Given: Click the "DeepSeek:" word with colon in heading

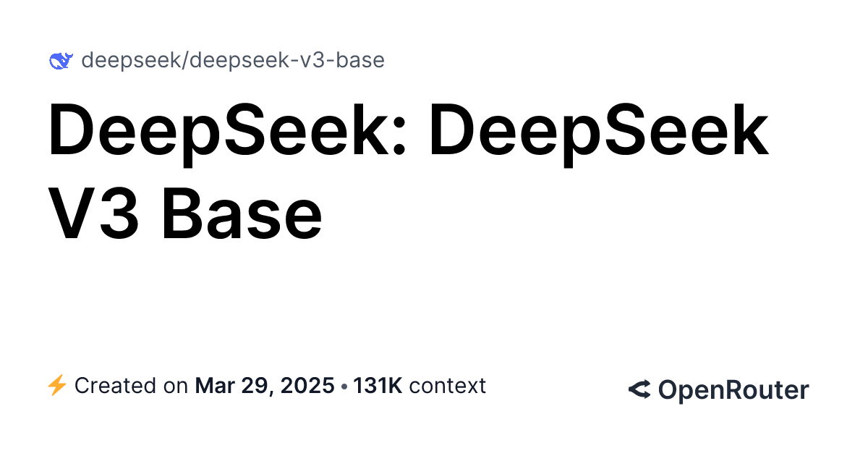Looking at the screenshot, I should tap(229, 132).
